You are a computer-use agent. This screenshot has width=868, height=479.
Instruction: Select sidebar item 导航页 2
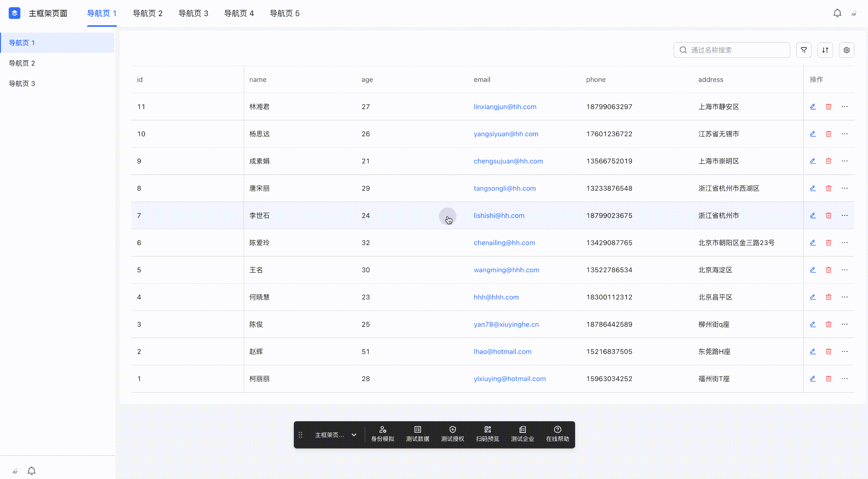click(57, 63)
